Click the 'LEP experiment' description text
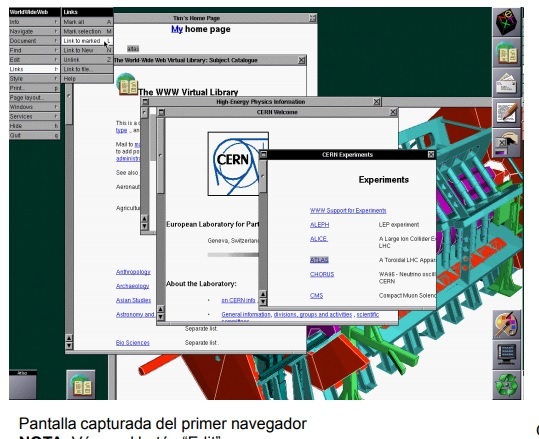The width and height of the screenshot is (539, 439). [399, 224]
